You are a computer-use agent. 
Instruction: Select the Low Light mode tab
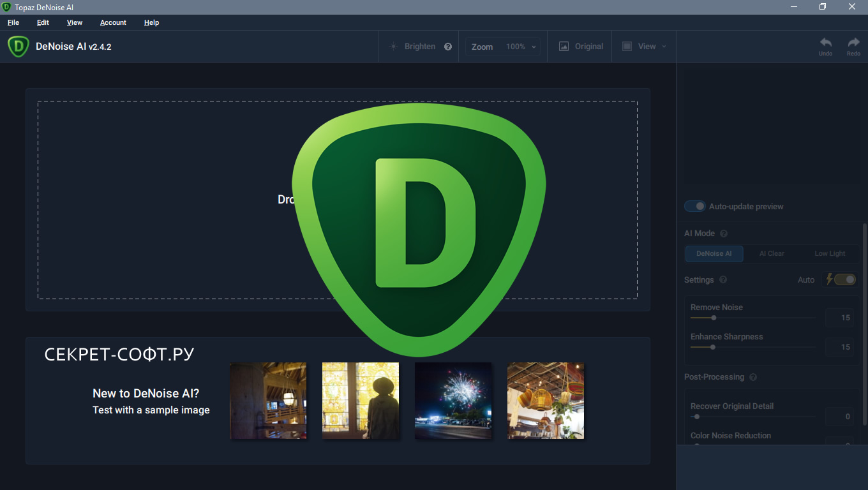click(x=830, y=253)
